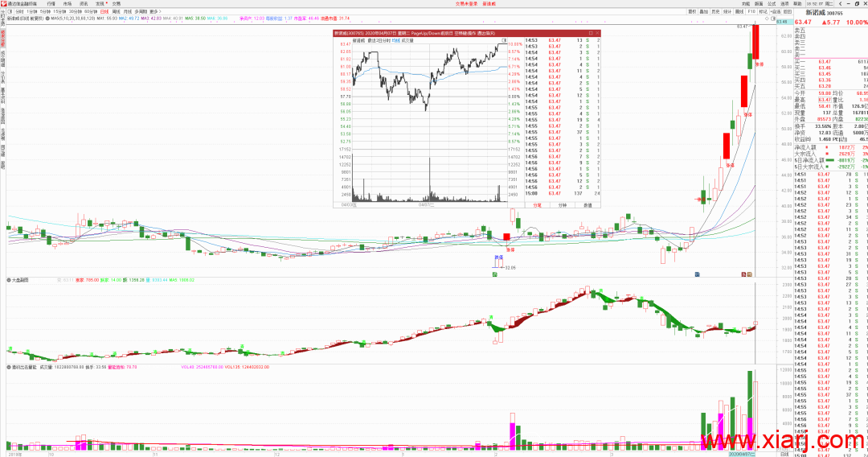The image size is (868, 457).
Task: Maximize the intraday popup window
Action: click(x=590, y=33)
